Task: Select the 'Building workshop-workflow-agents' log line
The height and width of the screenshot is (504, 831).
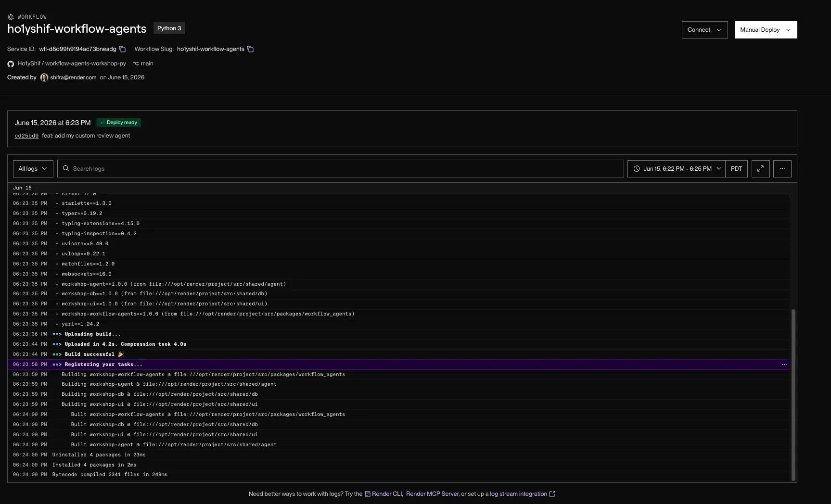Action: tap(398, 375)
